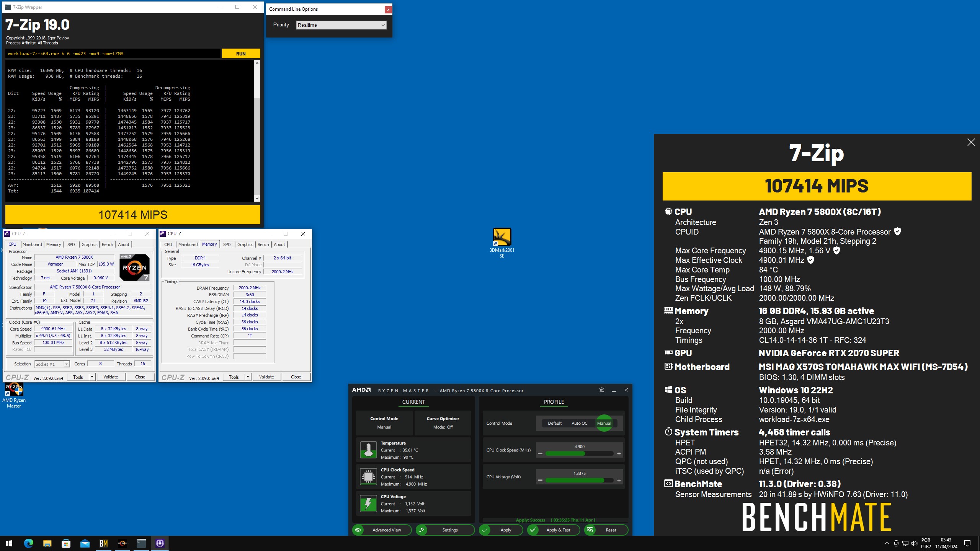Open Bench tab in right CPU-Z window
This screenshot has height=551, width=980.
[x=263, y=245]
